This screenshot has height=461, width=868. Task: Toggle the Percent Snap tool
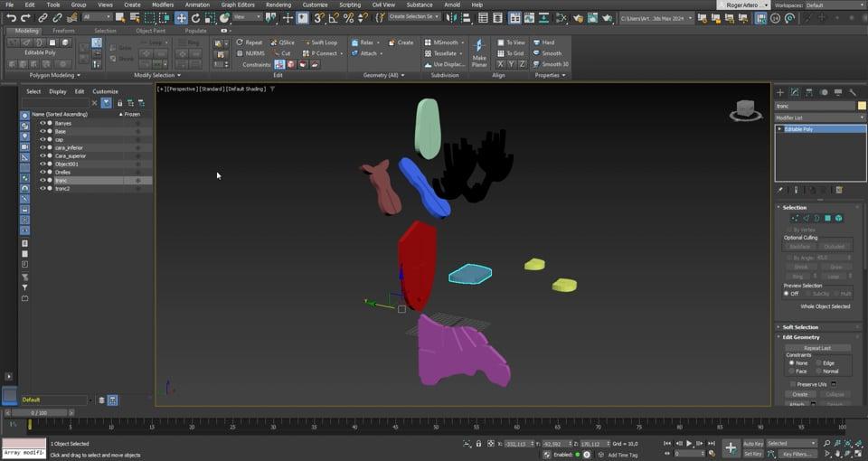348,18
